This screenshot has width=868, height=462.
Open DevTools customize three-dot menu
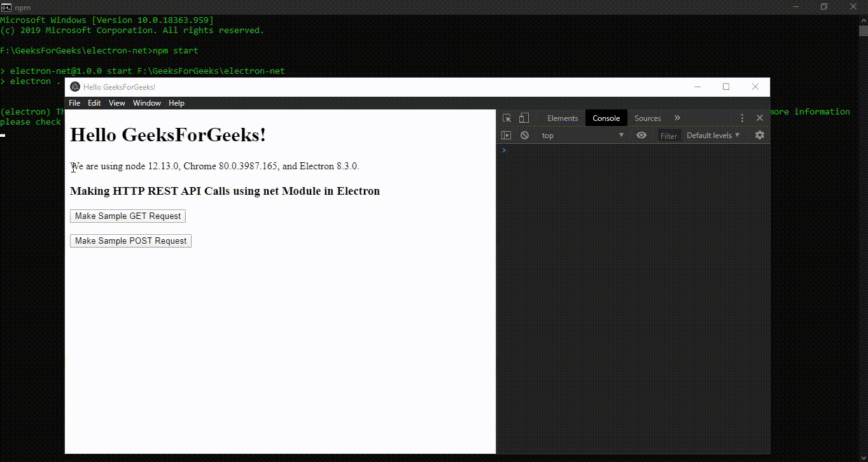click(742, 118)
